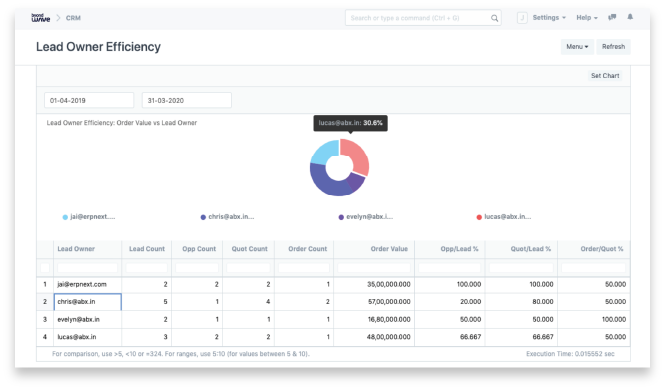665x390 pixels.
Task: Click the to date field 31-03-2020
Action: click(187, 100)
